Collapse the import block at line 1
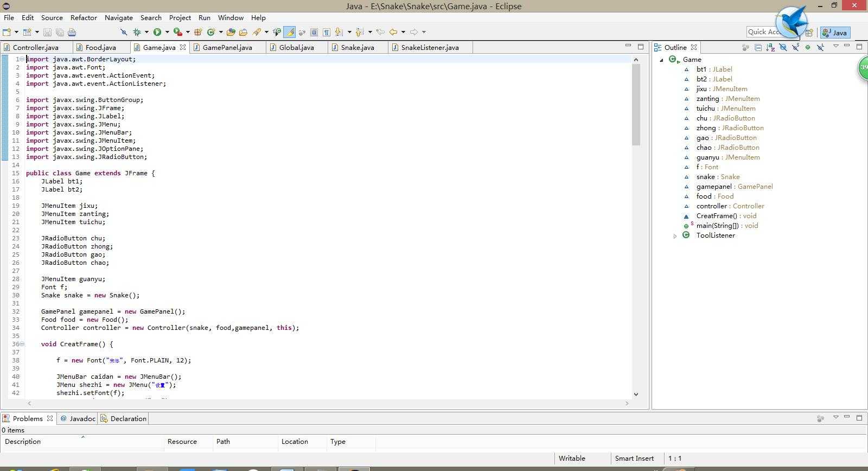Screen dimensions: 868x471 [22, 59]
